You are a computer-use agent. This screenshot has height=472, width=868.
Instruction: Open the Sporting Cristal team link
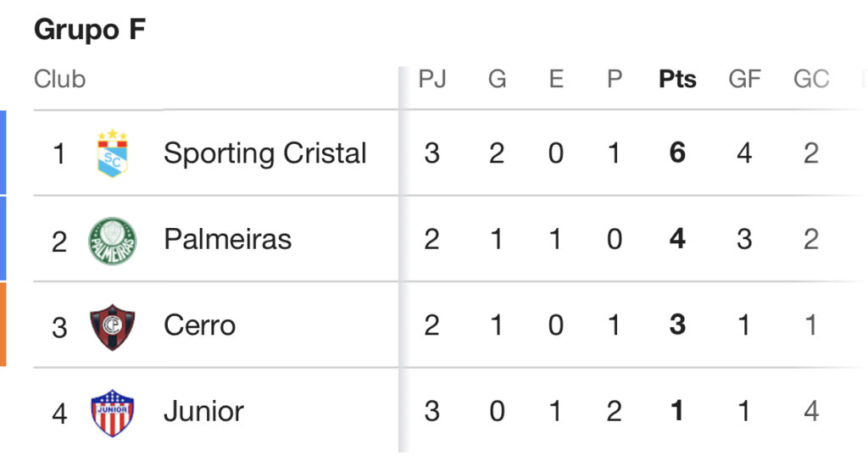[x=264, y=153]
